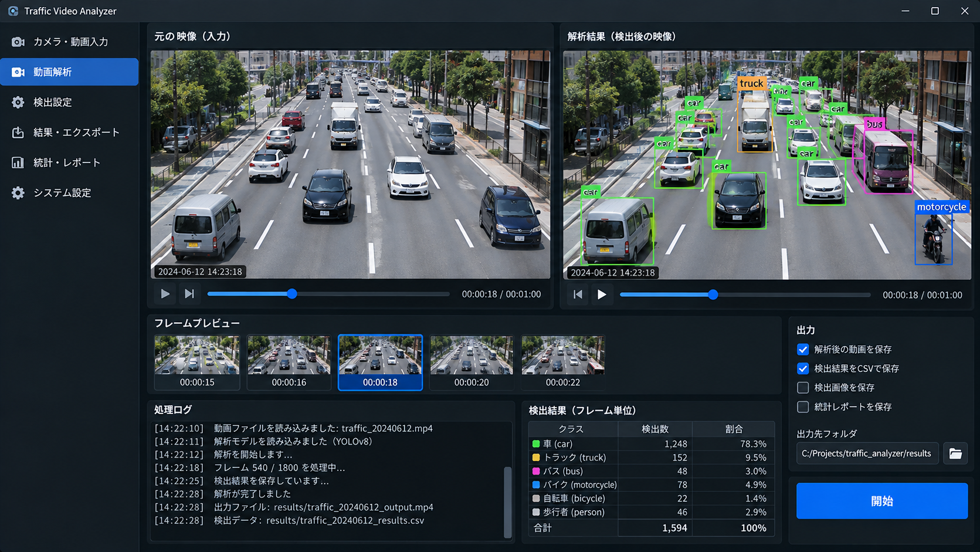The image size is (980, 552).
Task: Click the クラス column header
Action: [573, 429]
